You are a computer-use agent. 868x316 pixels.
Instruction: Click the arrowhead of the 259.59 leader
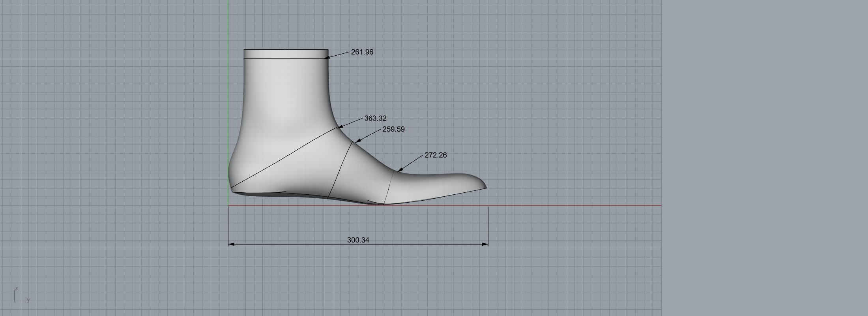pyautogui.click(x=357, y=140)
